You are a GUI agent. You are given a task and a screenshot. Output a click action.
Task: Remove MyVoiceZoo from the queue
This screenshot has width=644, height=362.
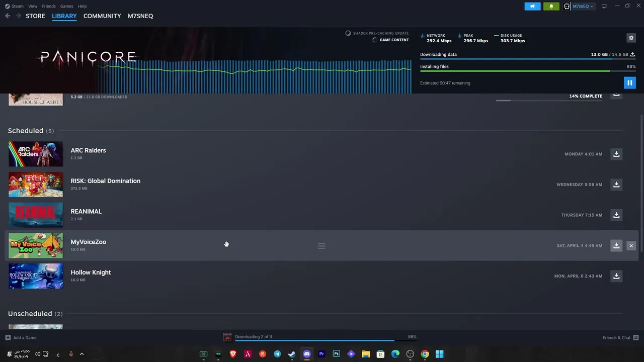coord(631,245)
